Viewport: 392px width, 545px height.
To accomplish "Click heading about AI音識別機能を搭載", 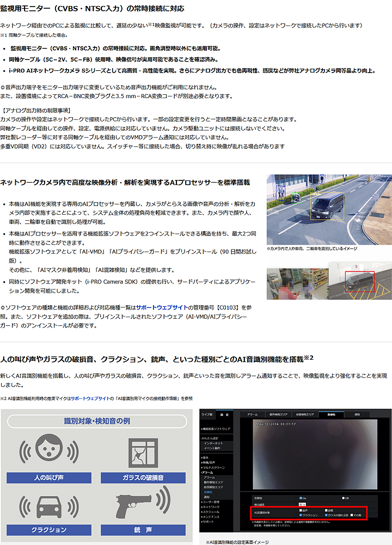I will point(157,359).
